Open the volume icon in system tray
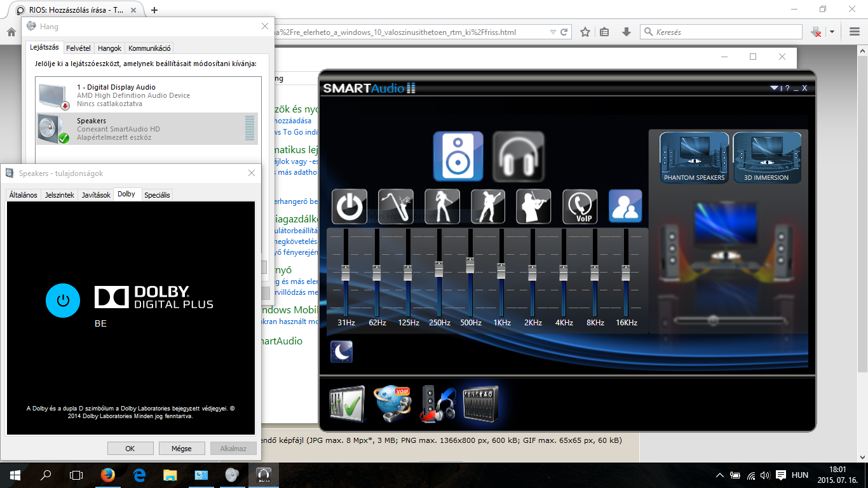The image size is (868, 488). [764, 475]
